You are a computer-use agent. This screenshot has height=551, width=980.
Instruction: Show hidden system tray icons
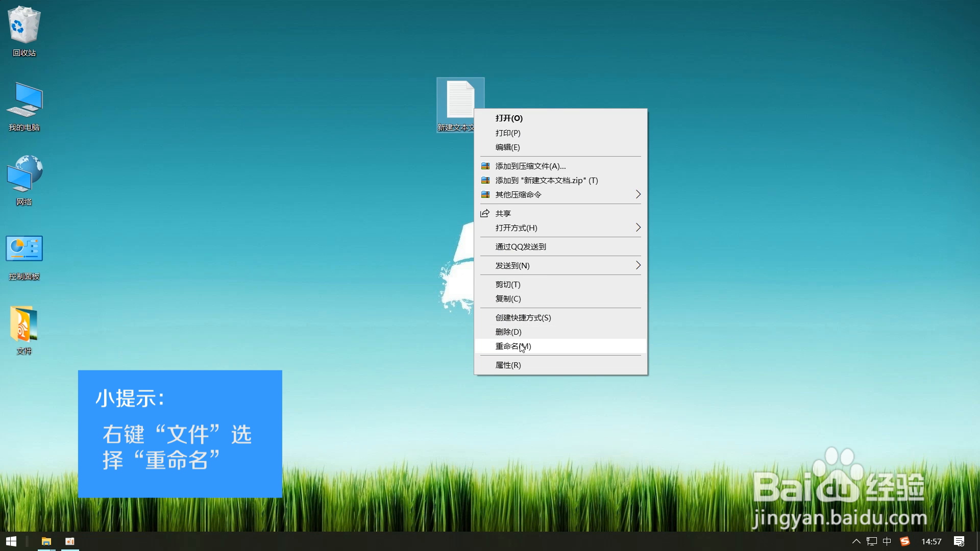[x=856, y=541]
